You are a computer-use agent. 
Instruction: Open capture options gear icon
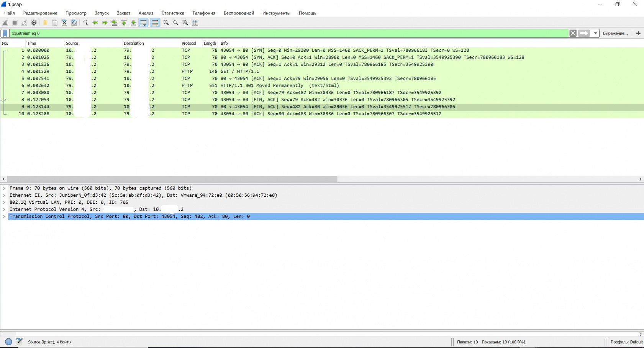34,23
